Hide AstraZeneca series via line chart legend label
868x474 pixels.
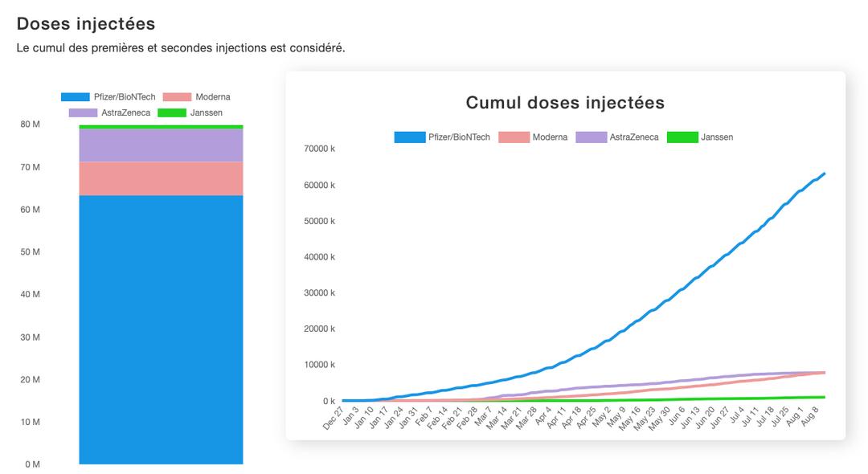633,137
